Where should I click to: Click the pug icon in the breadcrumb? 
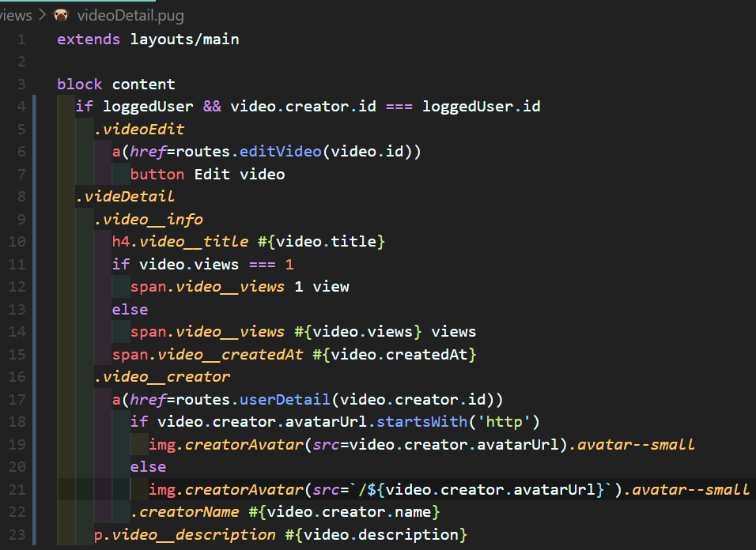coord(61,16)
